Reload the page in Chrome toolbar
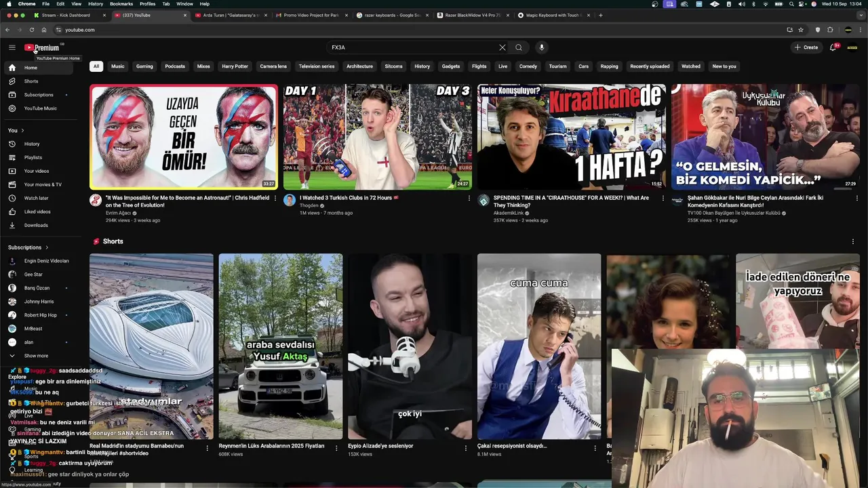Screen dimensions: 868x488 (x=31, y=30)
